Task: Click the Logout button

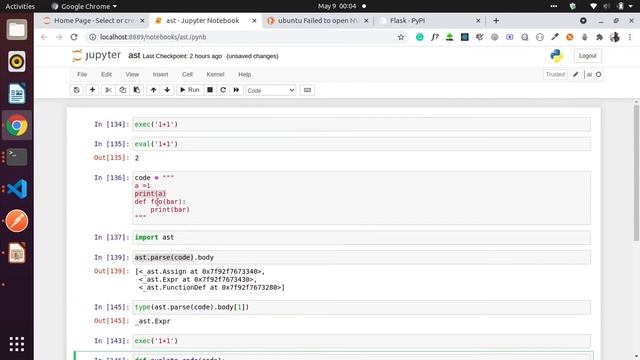Action: click(x=587, y=56)
